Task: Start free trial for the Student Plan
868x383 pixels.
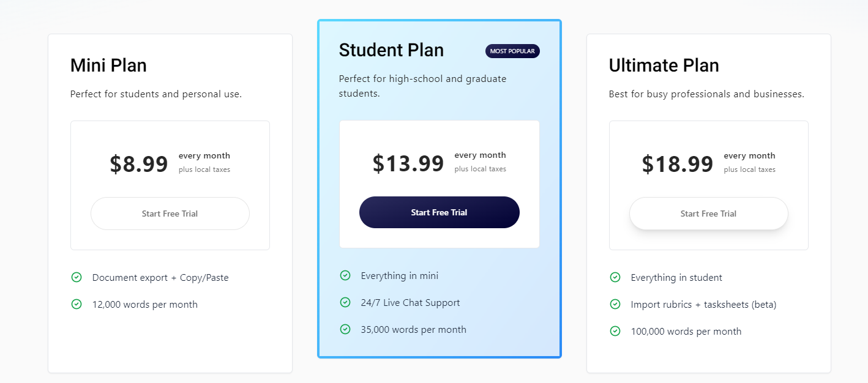Action: [440, 212]
